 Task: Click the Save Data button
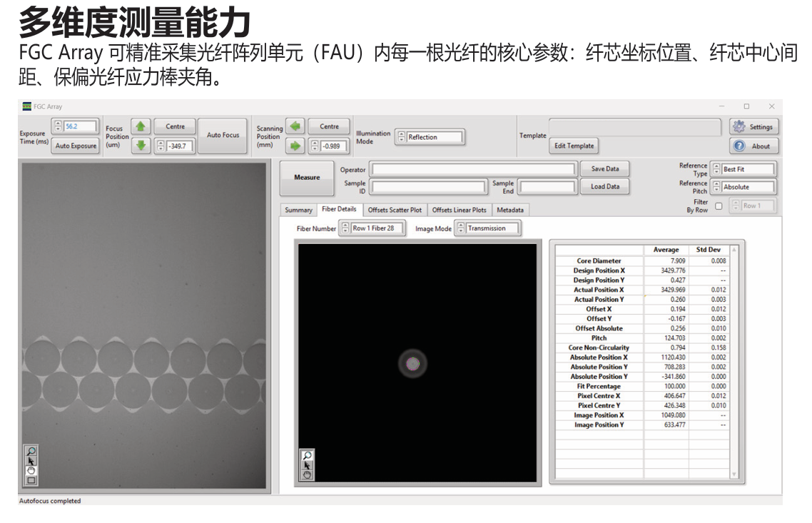point(605,169)
